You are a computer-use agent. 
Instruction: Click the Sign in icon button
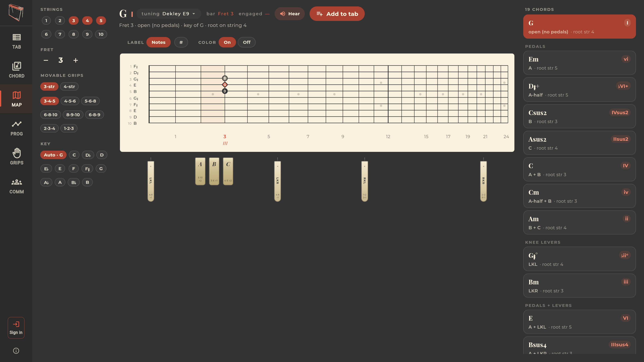16,328
